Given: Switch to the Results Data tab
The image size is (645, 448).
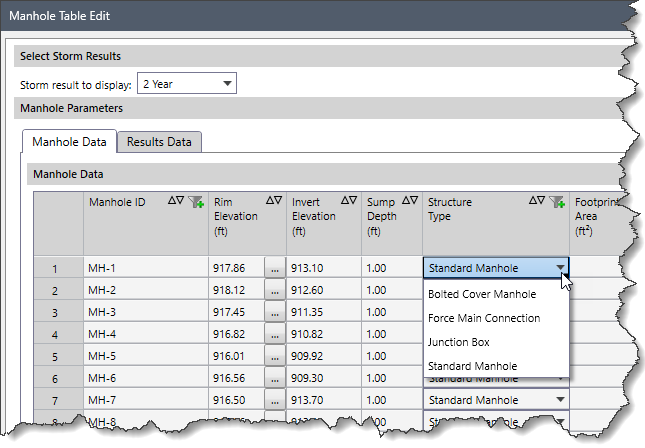Looking at the screenshot, I should 159,142.
